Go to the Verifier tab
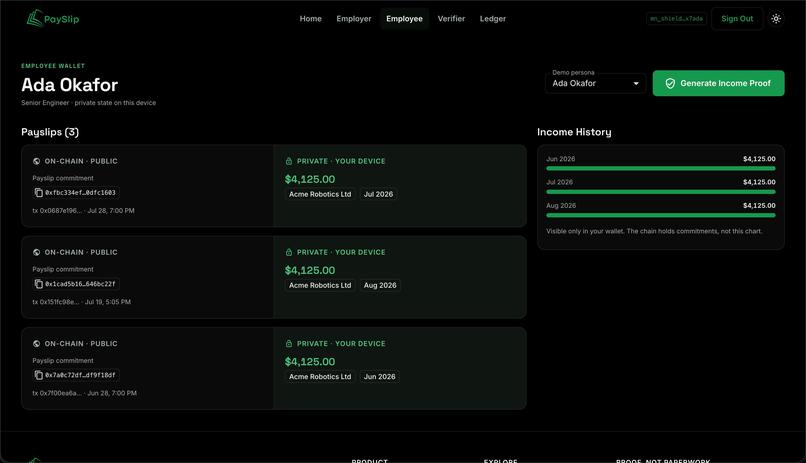The image size is (806, 463). (x=451, y=18)
